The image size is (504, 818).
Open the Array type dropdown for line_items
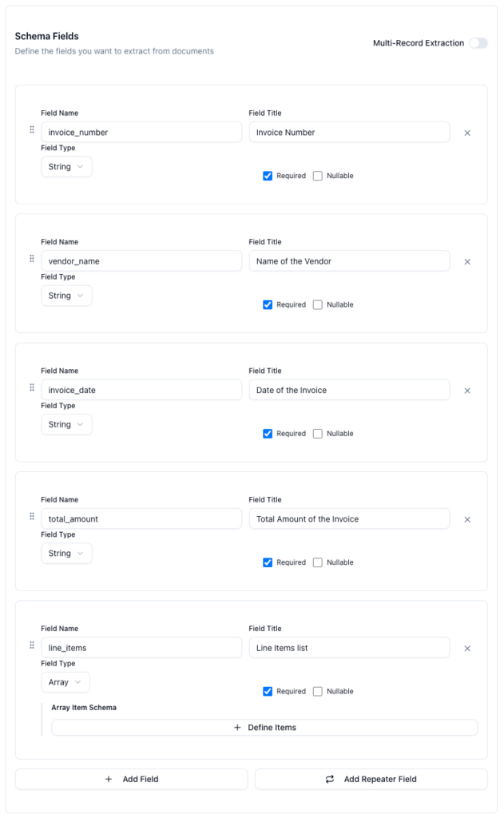pos(65,682)
